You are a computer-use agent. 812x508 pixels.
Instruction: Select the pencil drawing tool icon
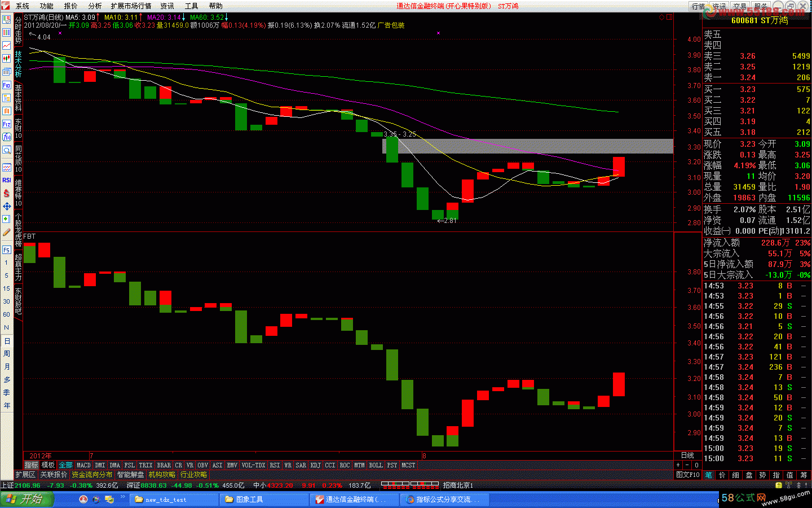point(7,232)
